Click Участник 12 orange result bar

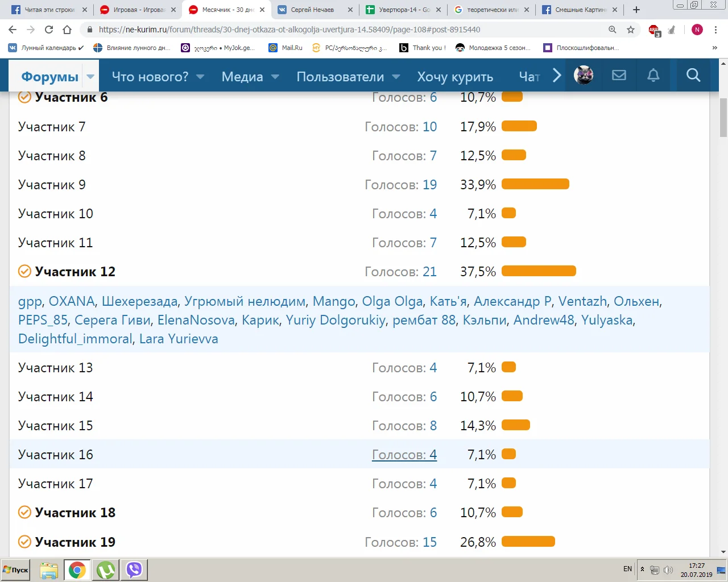click(x=539, y=271)
